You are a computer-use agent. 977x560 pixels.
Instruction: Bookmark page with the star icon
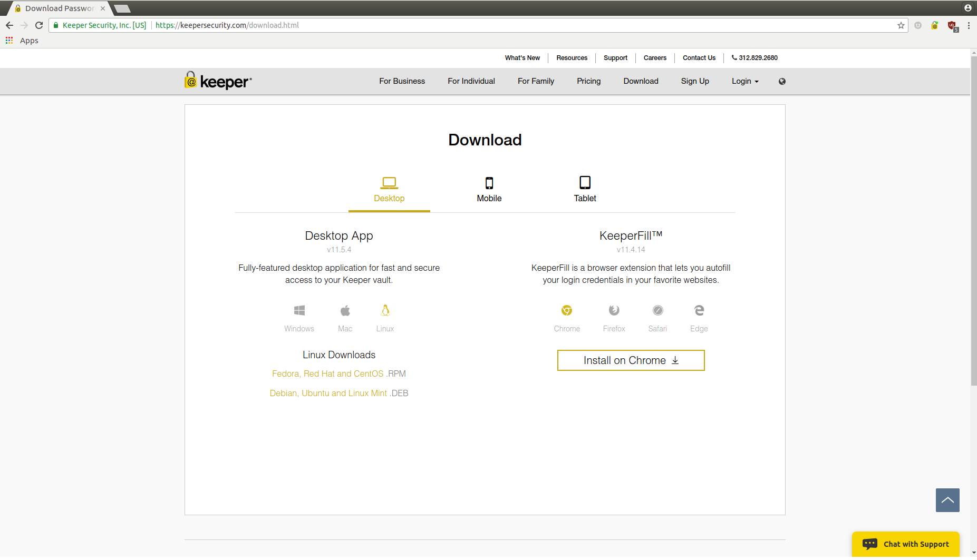point(901,25)
